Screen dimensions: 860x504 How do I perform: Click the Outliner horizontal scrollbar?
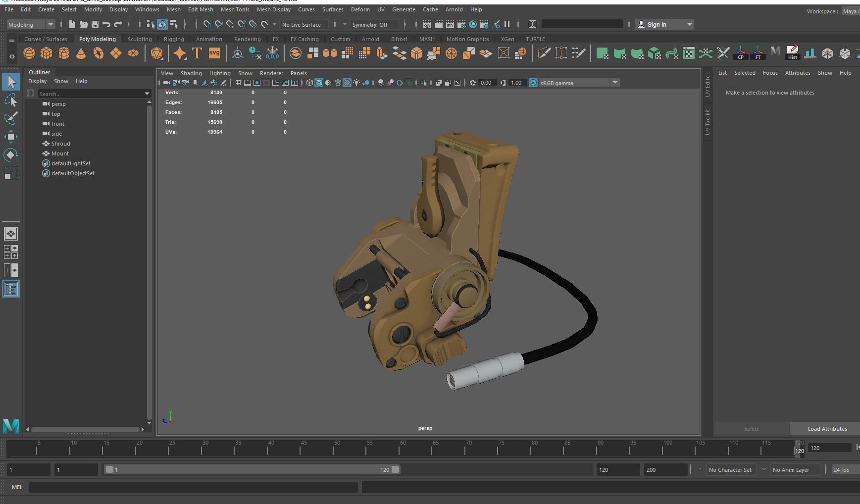[x=85, y=429]
